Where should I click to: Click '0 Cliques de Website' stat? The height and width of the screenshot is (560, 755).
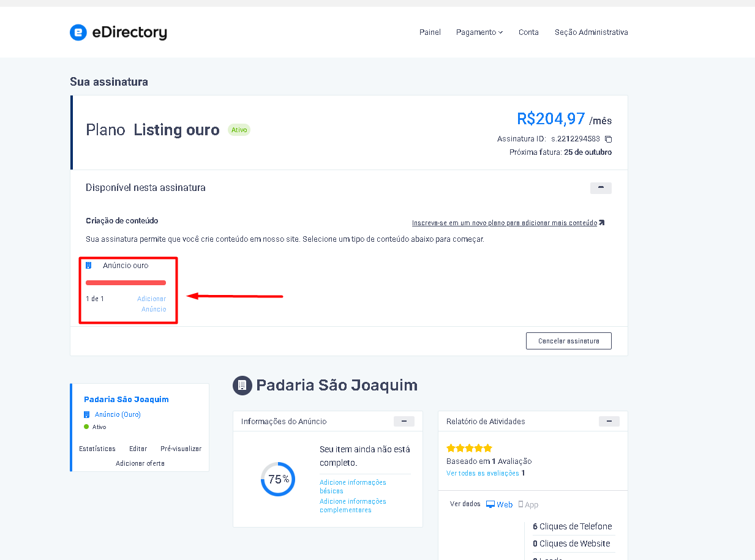point(571,543)
